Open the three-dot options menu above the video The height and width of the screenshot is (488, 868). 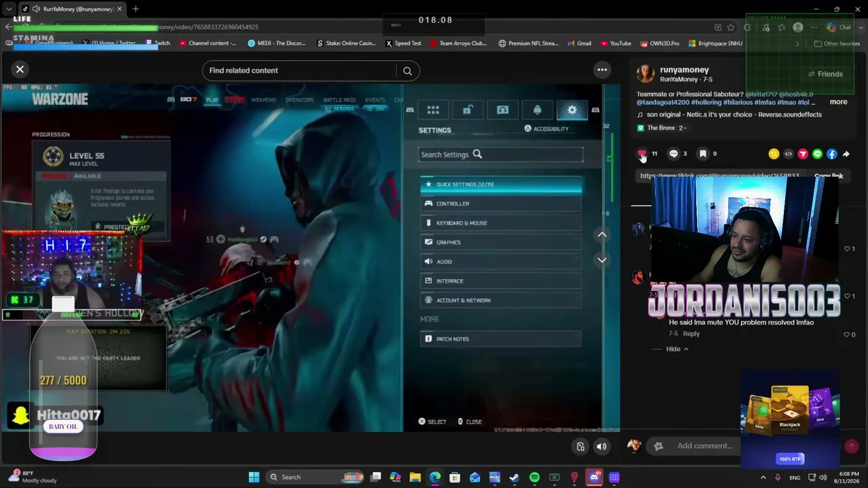[x=601, y=70]
